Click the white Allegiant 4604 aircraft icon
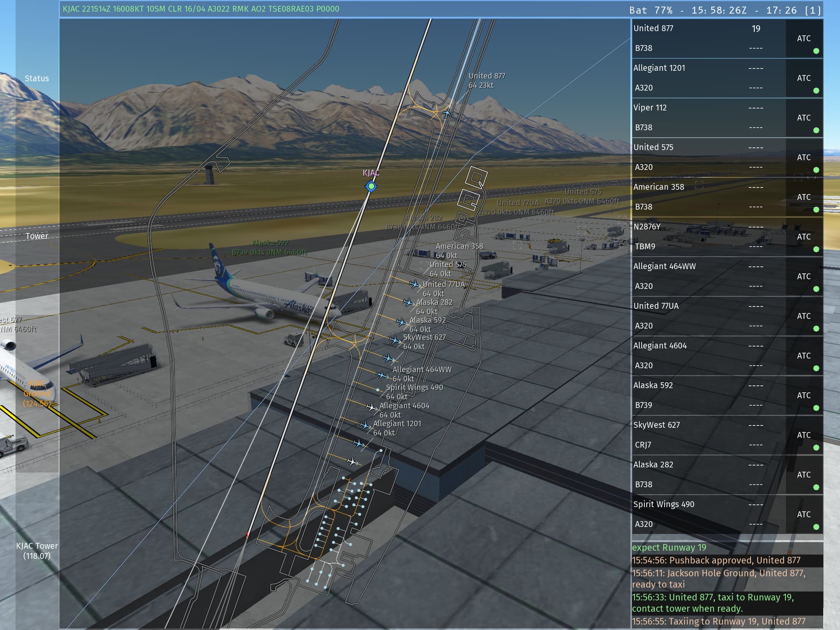 (x=371, y=408)
